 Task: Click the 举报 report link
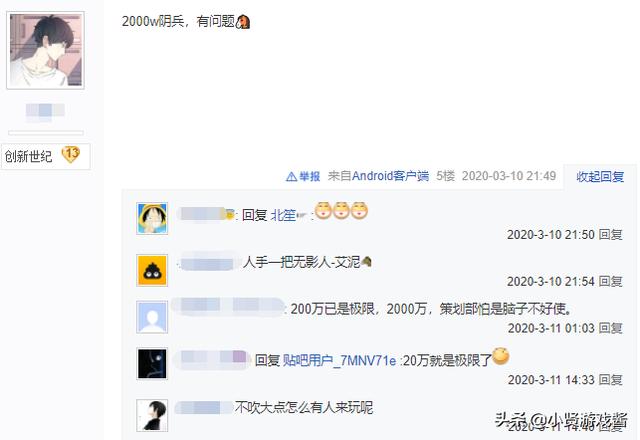309,176
